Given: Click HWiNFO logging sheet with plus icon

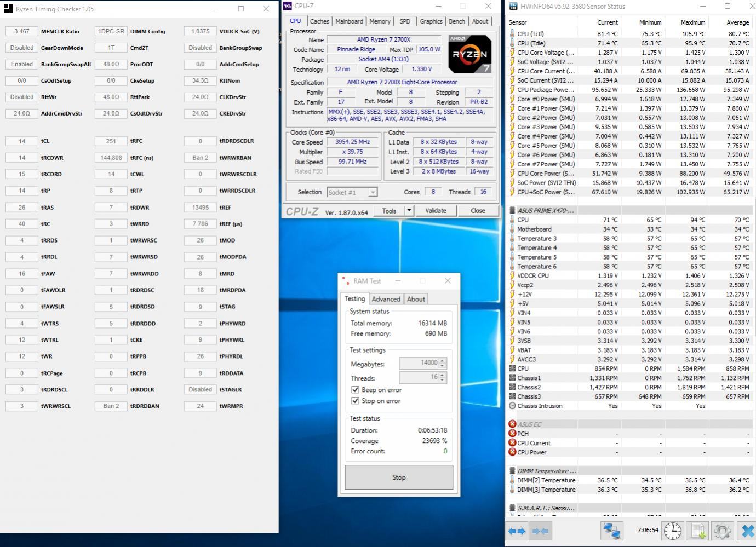Looking at the screenshot, I should tap(698, 531).
